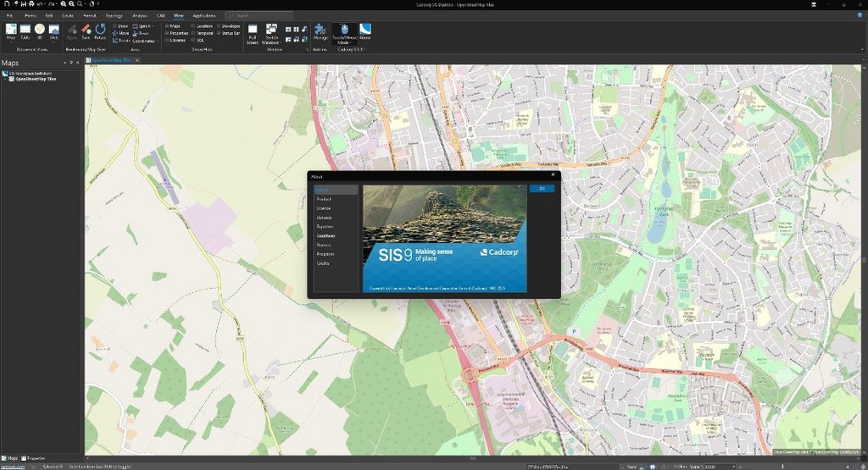
Task: Toggle the Developer show/hide checkbox
Action: (x=219, y=26)
